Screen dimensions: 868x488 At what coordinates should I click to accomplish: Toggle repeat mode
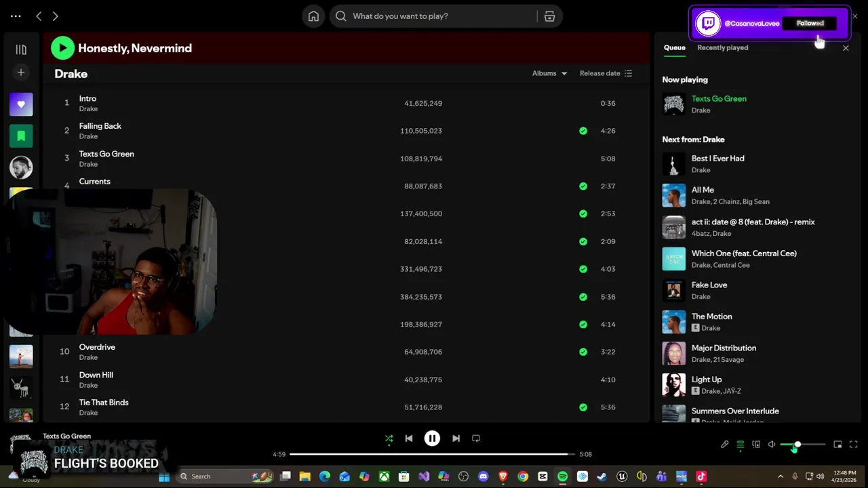(476, 439)
